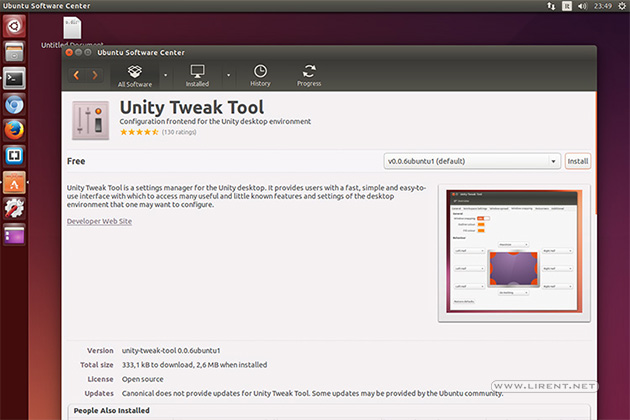Click the window scrollbar on right edge
The image size is (630, 420).
(596, 153)
